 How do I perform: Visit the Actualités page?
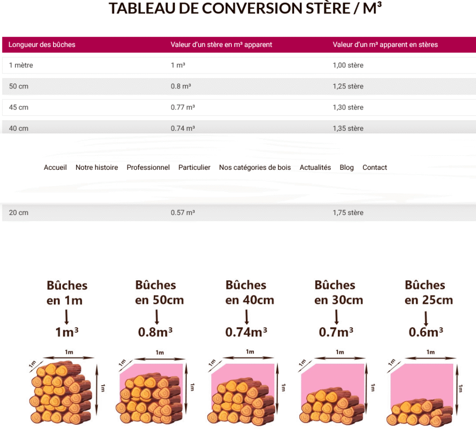[315, 167]
